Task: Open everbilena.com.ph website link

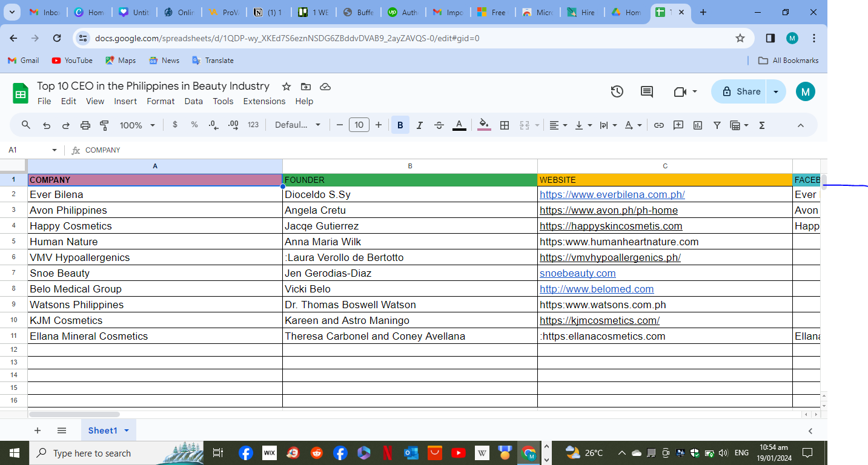Action: click(612, 194)
